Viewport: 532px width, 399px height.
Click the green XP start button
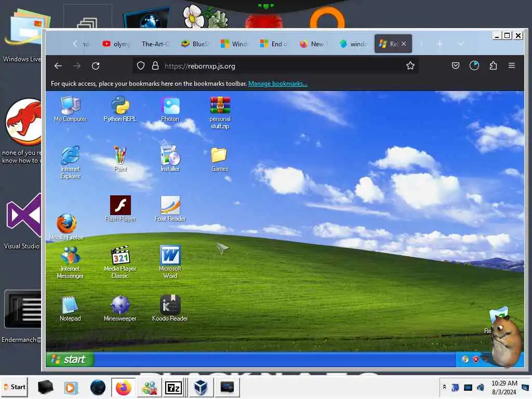70,360
